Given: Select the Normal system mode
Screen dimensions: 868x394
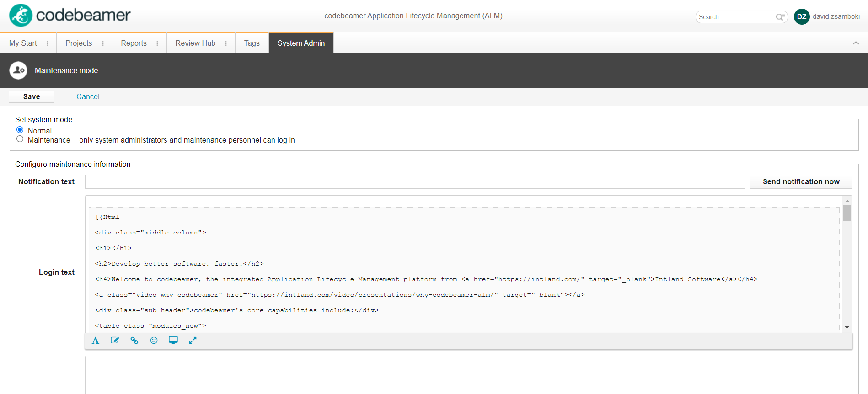Looking at the screenshot, I should point(20,130).
